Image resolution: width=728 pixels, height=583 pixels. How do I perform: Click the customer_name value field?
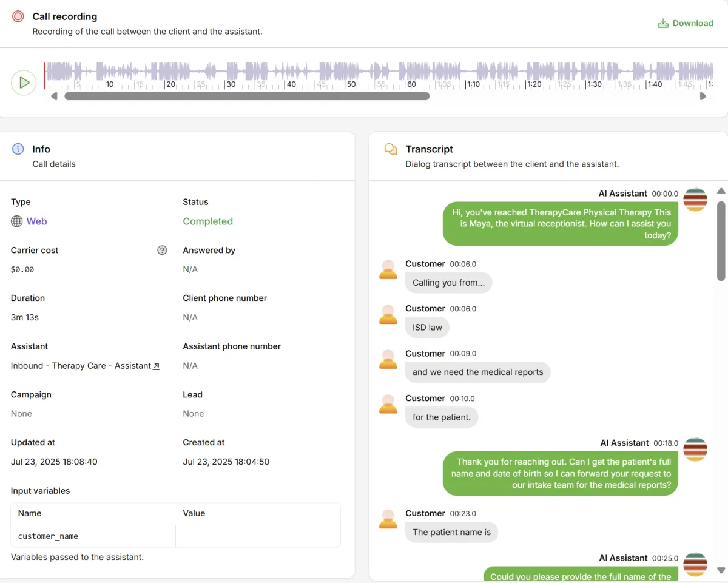(x=257, y=536)
